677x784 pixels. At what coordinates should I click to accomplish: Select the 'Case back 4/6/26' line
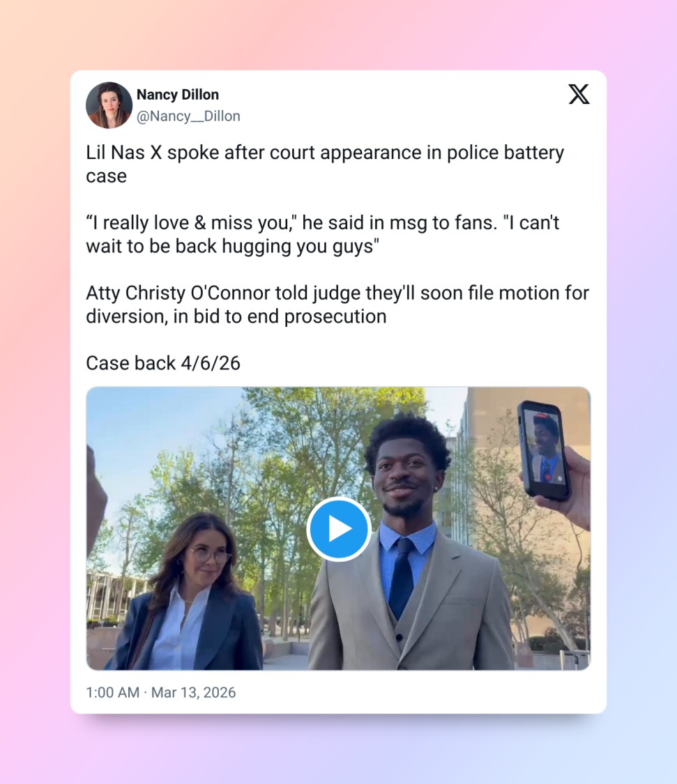tap(163, 363)
